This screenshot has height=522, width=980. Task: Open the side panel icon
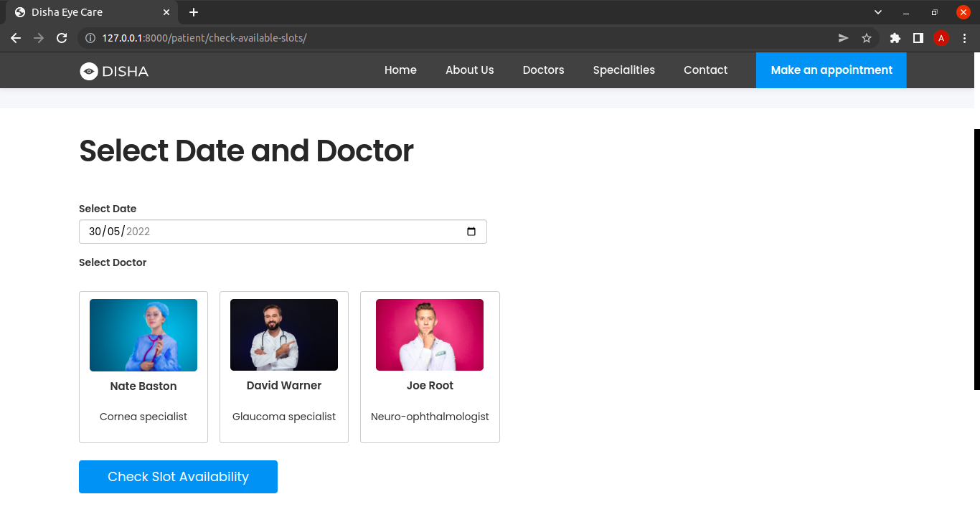tap(918, 38)
